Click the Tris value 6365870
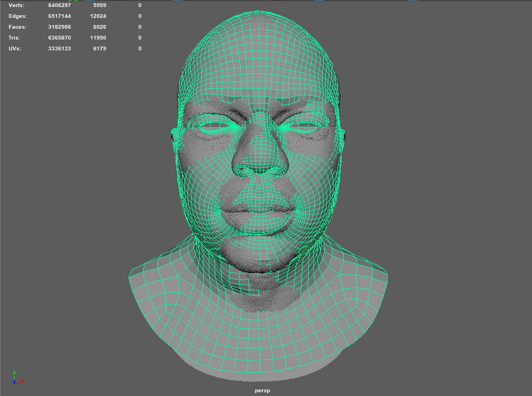Image resolution: width=532 pixels, height=396 pixels. [59, 38]
